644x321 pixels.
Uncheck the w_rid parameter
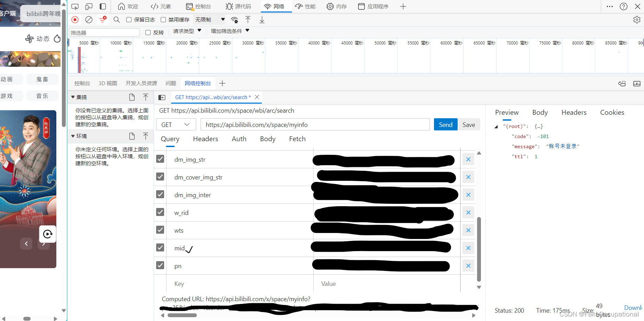[160, 212]
